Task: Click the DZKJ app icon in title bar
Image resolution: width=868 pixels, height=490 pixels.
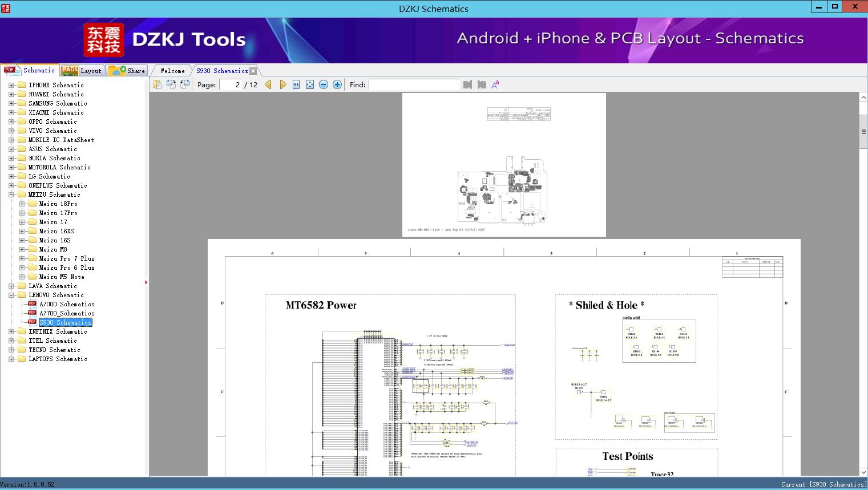Action: (x=6, y=8)
